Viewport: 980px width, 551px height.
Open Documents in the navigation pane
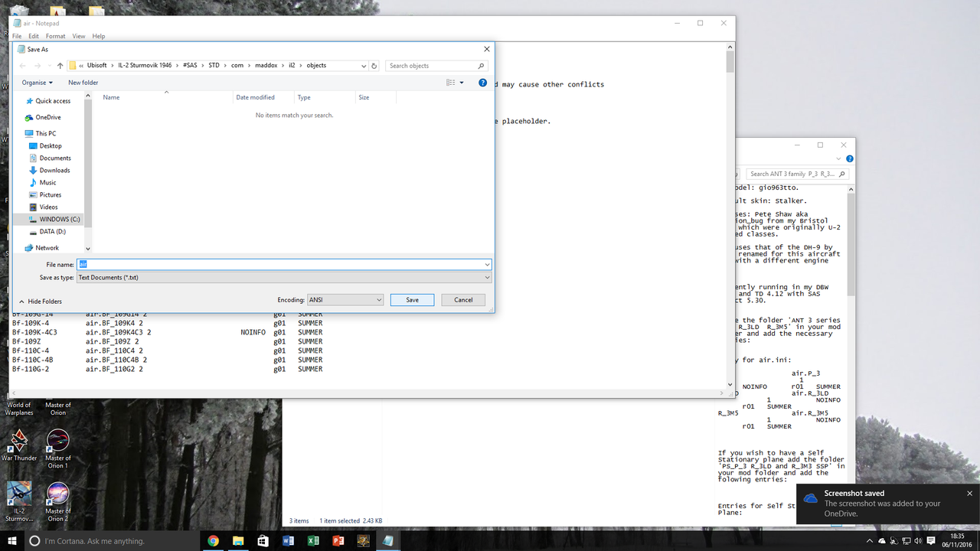point(55,158)
